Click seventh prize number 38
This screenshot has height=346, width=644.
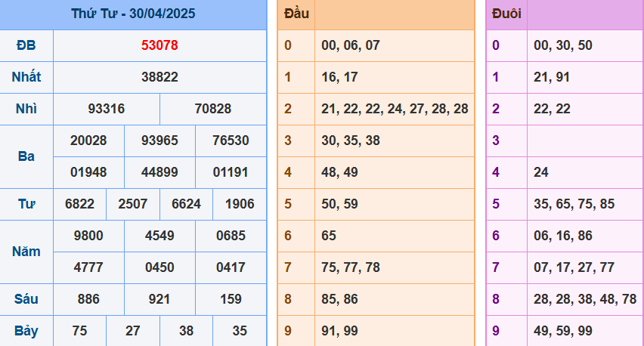tap(186, 331)
